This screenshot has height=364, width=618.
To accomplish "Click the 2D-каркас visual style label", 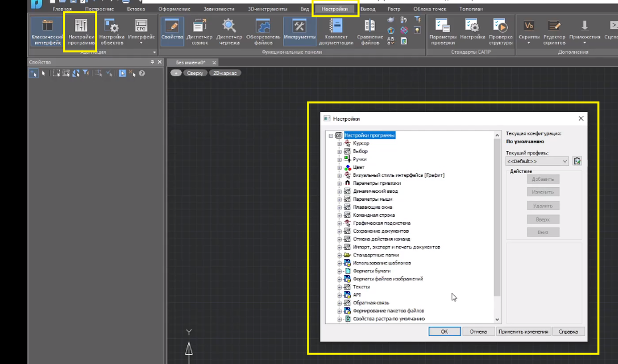I will point(224,73).
